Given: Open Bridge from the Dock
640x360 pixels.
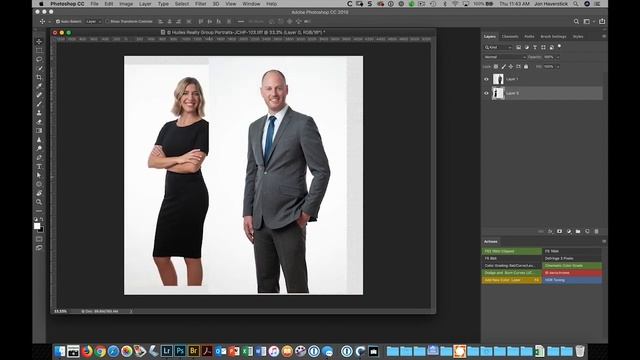Looking at the screenshot, I should [193, 351].
